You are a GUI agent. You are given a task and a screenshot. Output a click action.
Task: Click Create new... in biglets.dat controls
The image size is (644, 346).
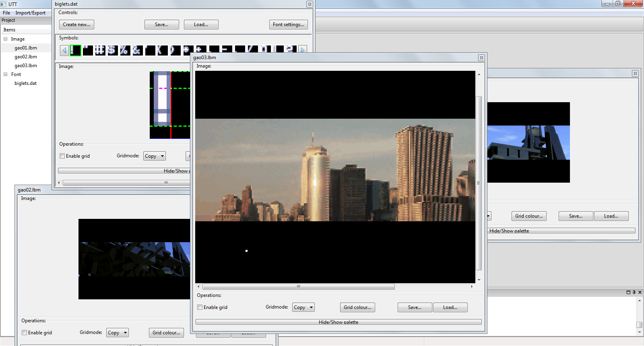(76, 25)
